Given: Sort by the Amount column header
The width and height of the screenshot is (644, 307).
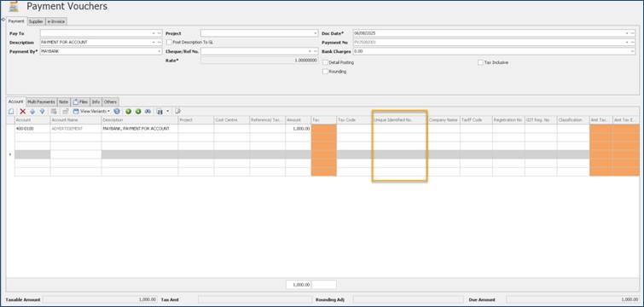Looking at the screenshot, I should (299, 120).
